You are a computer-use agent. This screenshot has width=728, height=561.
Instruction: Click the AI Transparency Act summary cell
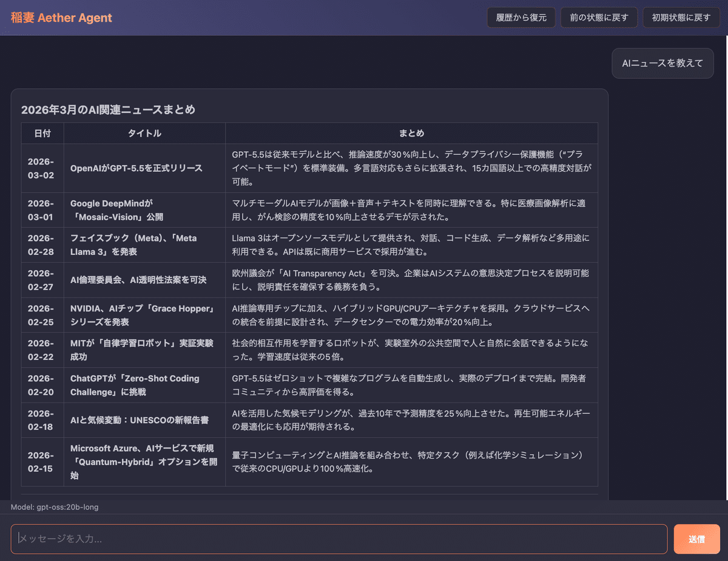411,280
